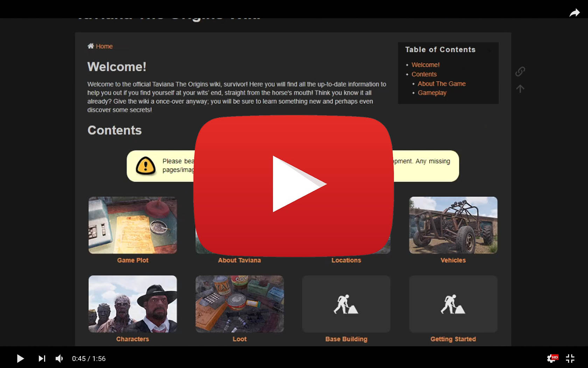Exit full screen mode
This screenshot has height=368, width=588.
pos(570,358)
